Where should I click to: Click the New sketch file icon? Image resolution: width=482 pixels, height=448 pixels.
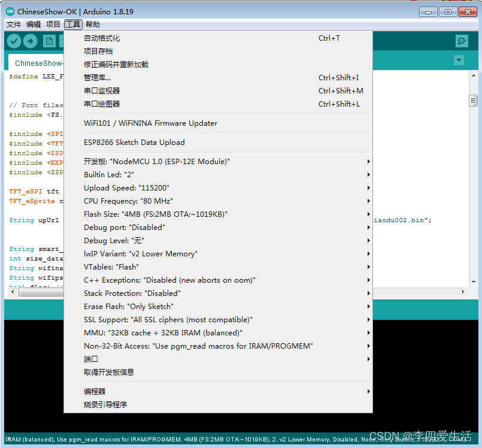(x=49, y=41)
